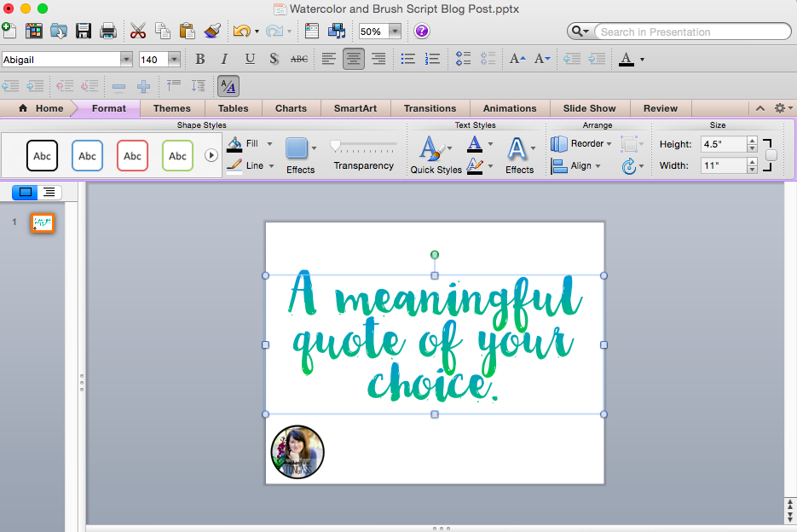This screenshot has height=532, width=797.
Task: Toggle Bold formatting
Action: (x=200, y=59)
